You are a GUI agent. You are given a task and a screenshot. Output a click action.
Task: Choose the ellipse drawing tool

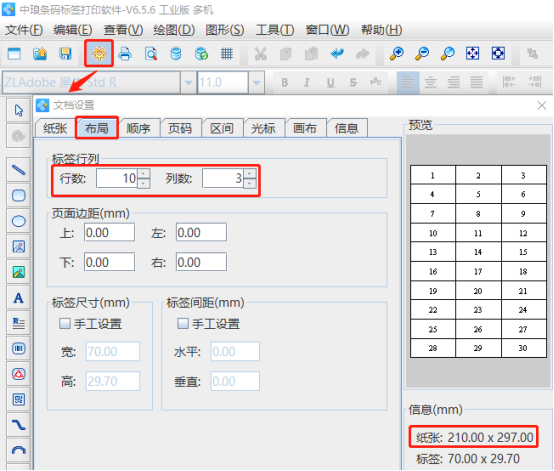point(19,221)
